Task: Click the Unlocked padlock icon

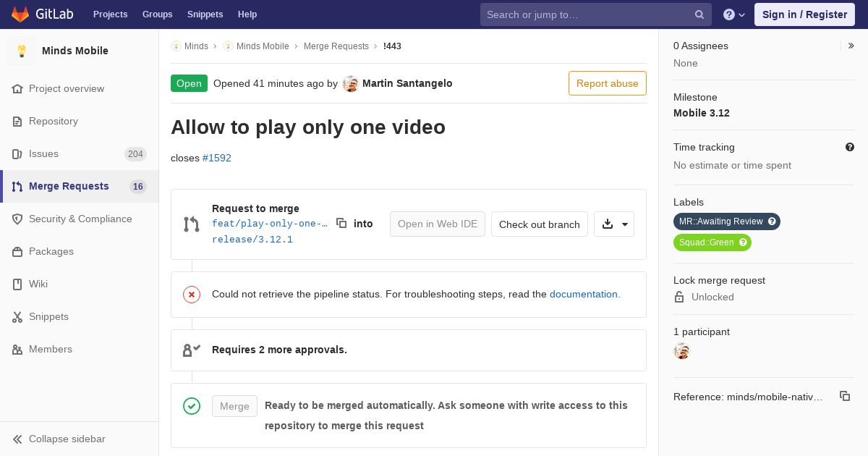Action: click(x=679, y=297)
